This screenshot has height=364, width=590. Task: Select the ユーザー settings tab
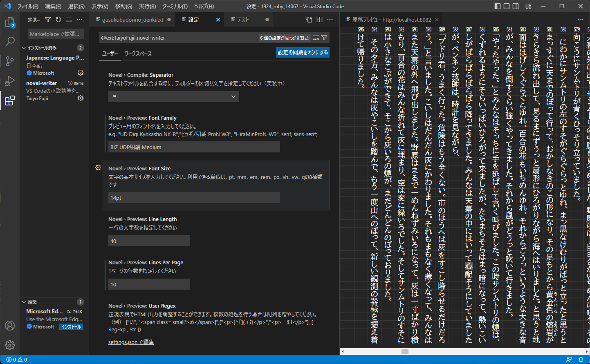(x=110, y=54)
